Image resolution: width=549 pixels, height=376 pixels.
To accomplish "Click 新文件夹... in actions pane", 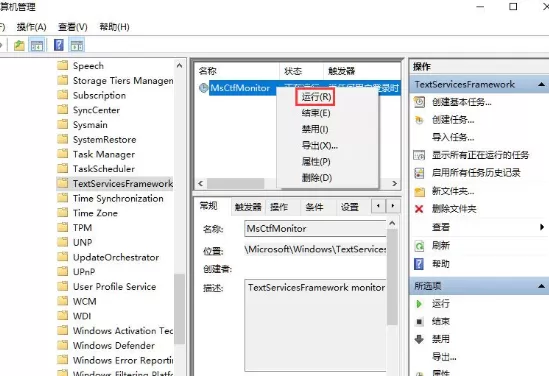I will point(453,191).
